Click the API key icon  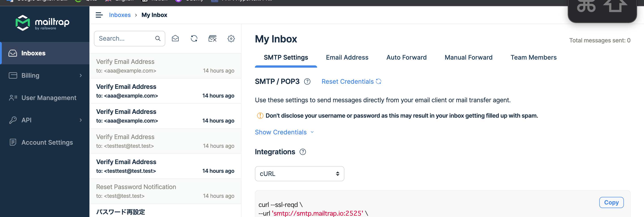click(x=13, y=120)
